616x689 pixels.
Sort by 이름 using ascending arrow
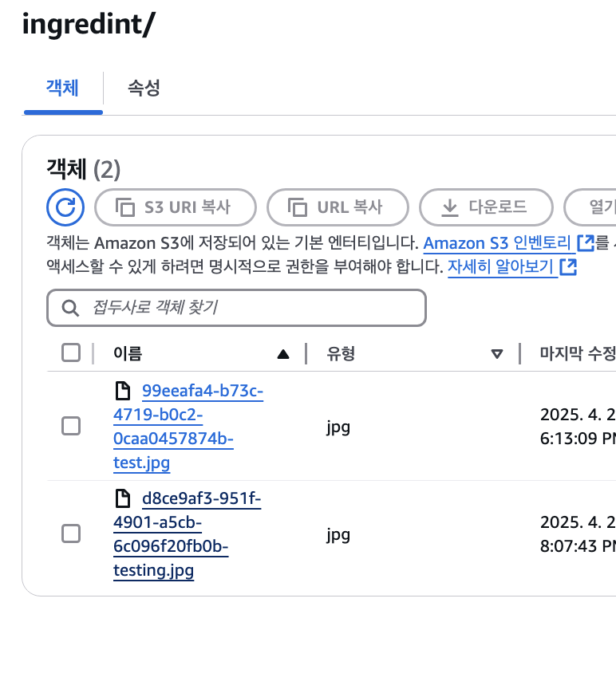pos(283,354)
